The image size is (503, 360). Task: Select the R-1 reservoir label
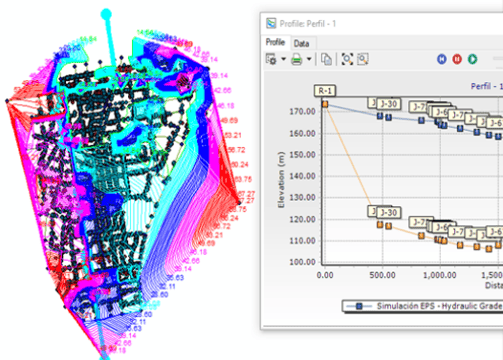[325, 91]
